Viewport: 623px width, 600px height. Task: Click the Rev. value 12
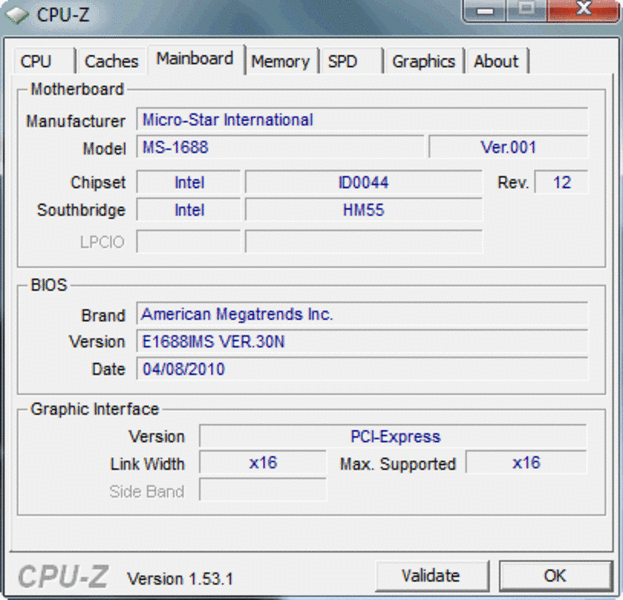pos(561,182)
